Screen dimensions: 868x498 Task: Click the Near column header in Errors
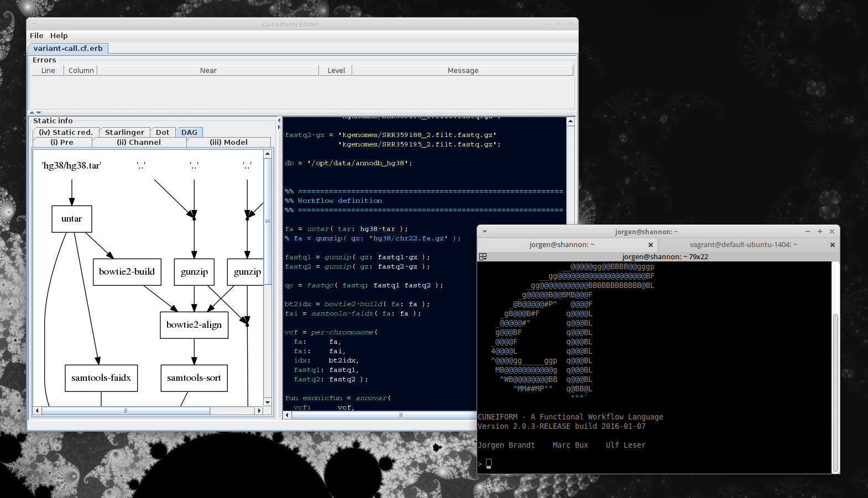coord(208,70)
